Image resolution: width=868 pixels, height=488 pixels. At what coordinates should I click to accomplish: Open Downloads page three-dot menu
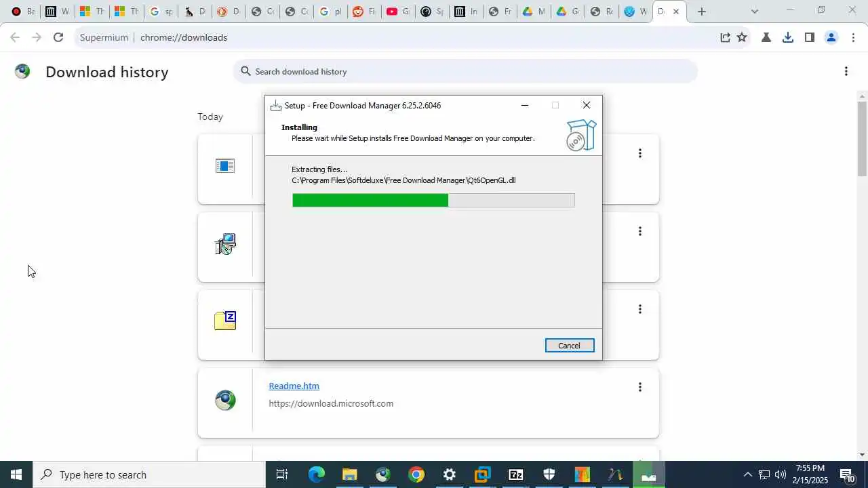point(846,71)
